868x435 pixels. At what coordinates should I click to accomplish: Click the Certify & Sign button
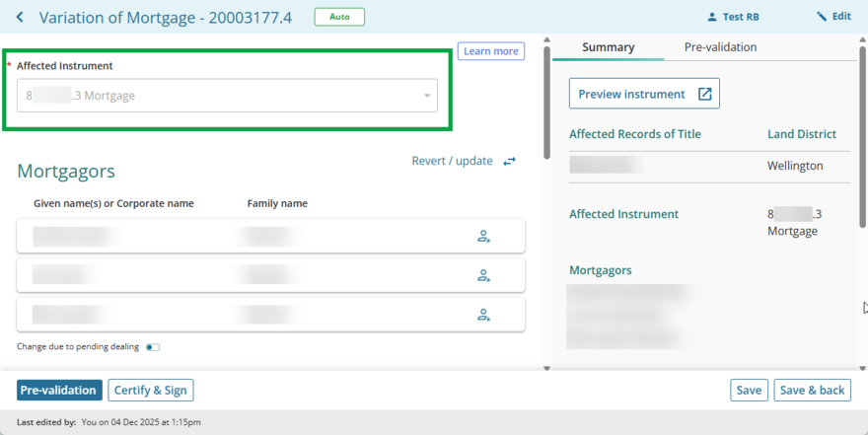click(x=151, y=391)
